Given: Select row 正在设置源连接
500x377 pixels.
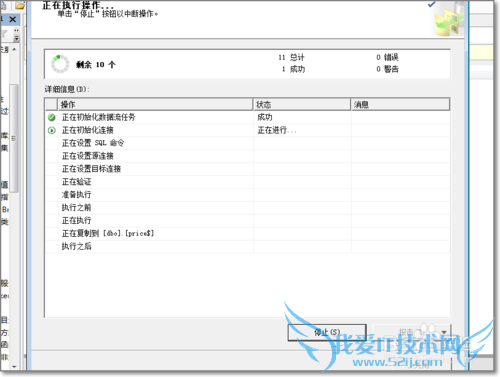Looking at the screenshot, I should click(247, 156).
